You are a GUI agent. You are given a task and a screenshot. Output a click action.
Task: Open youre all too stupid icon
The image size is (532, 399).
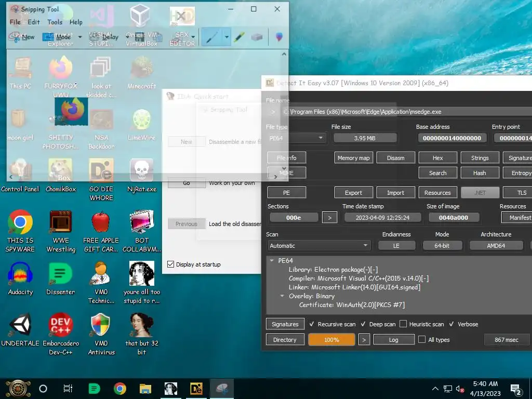point(142,282)
